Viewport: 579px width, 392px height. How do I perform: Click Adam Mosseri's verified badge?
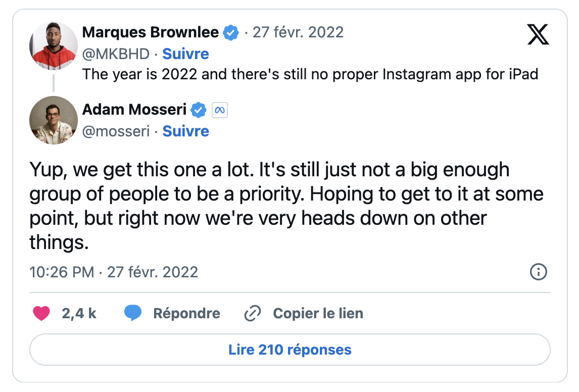pos(198,110)
